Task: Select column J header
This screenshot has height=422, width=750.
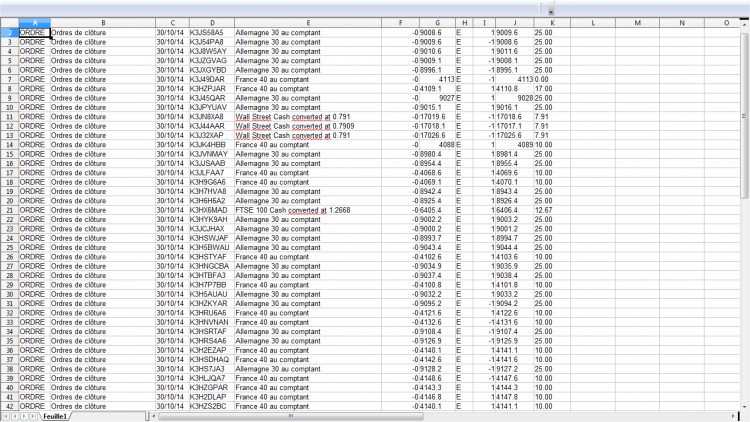Action: 515,22
